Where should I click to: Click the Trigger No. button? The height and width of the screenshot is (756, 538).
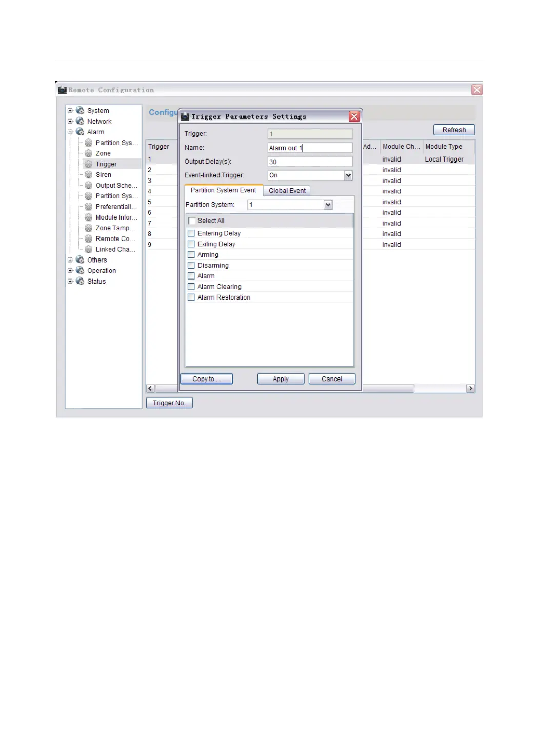point(169,403)
